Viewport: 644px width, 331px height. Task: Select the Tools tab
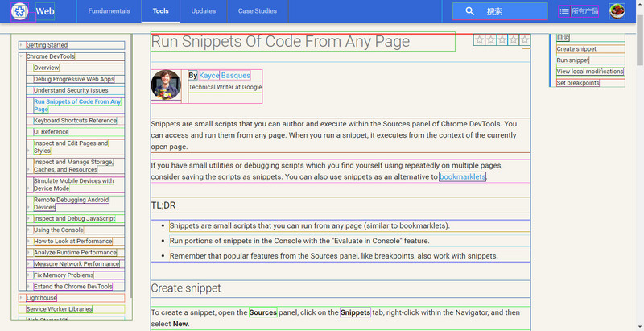pos(160,11)
